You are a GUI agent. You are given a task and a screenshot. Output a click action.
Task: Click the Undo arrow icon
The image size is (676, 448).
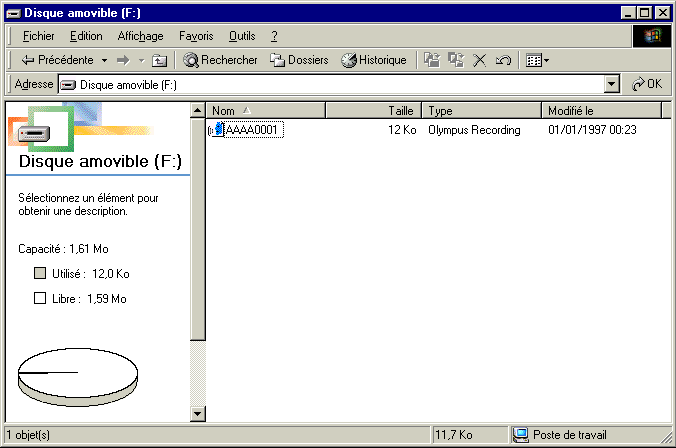point(503,60)
